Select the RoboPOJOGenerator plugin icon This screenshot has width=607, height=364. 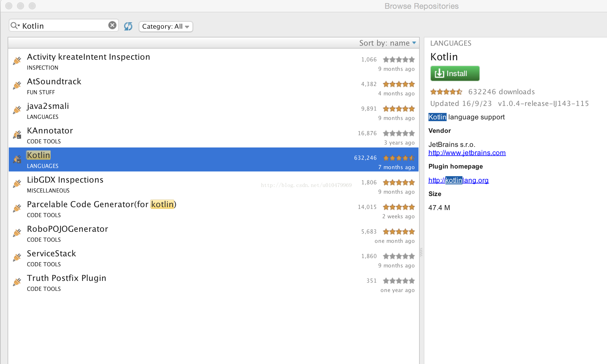pos(17,233)
